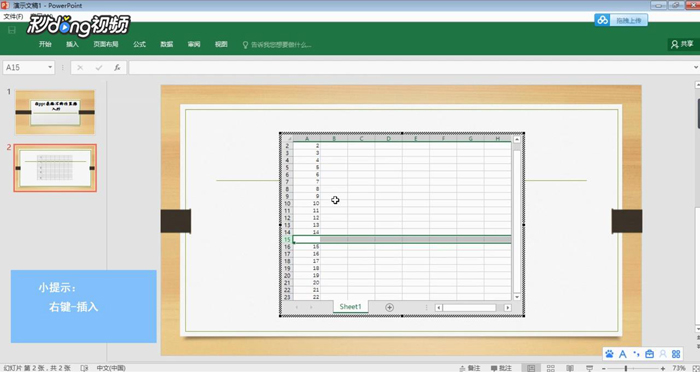Screen dimensions: 700x372
Task: Click the paw icon in floating toolbar
Action: click(609, 354)
